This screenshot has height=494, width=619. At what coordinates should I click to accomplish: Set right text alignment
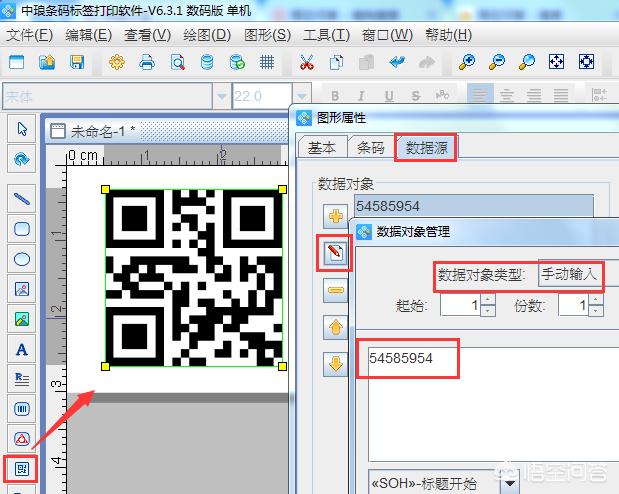pyautogui.click(x=534, y=95)
